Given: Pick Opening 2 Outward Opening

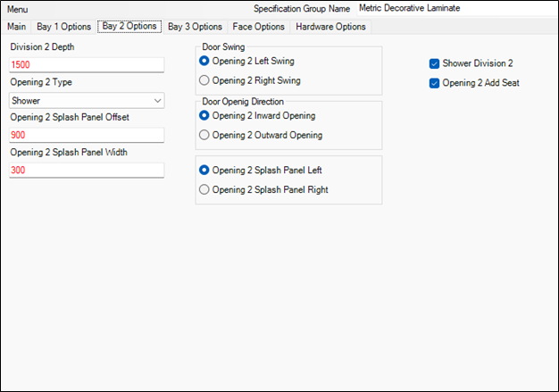Looking at the screenshot, I should 205,135.
